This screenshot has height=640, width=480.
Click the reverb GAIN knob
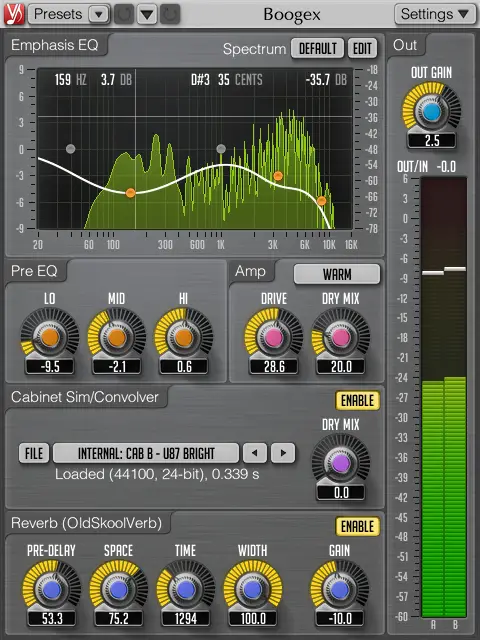click(339, 589)
